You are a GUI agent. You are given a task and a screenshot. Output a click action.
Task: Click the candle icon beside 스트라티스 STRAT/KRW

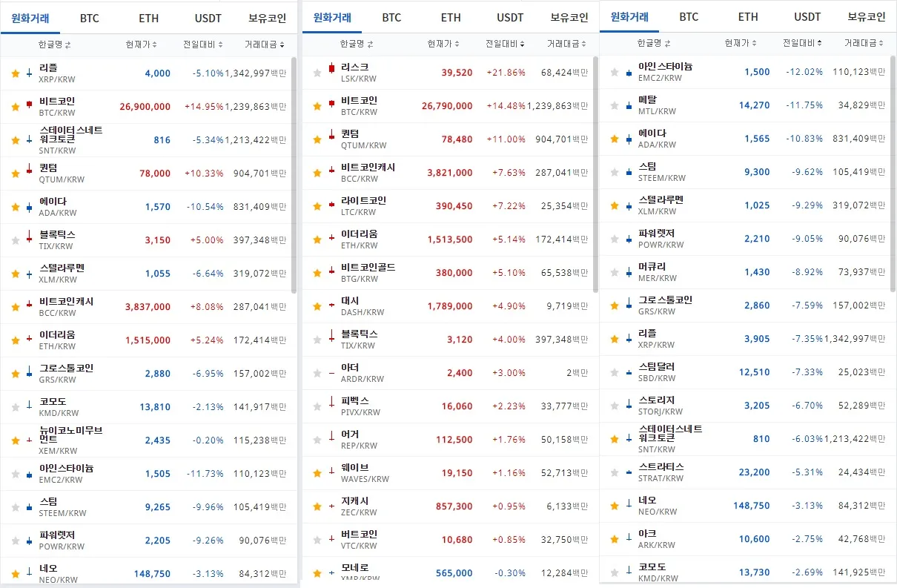629,472
